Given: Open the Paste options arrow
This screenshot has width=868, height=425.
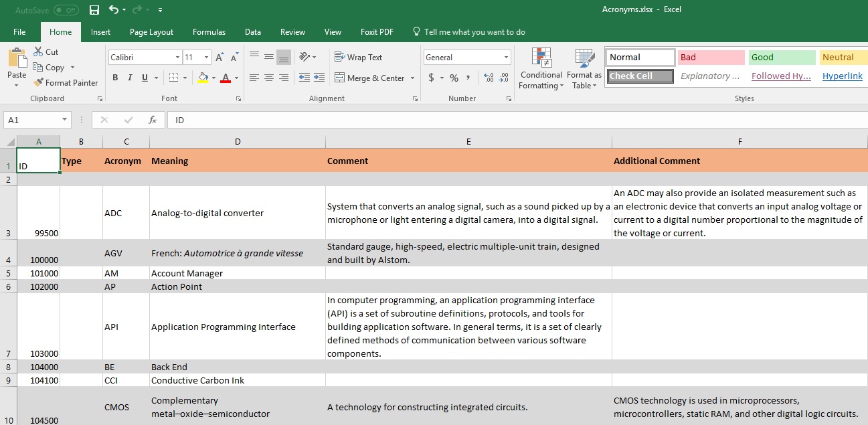Looking at the screenshot, I should [17, 86].
